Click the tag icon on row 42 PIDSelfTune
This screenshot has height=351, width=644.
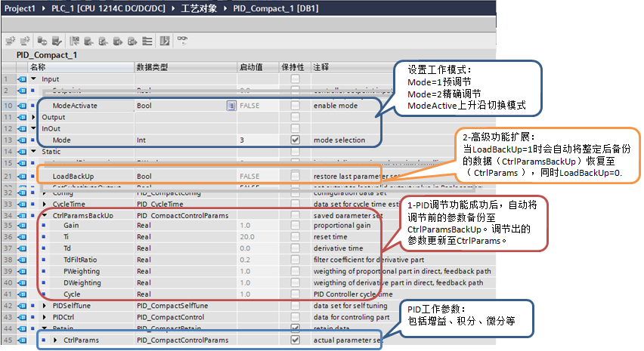click(x=22, y=306)
